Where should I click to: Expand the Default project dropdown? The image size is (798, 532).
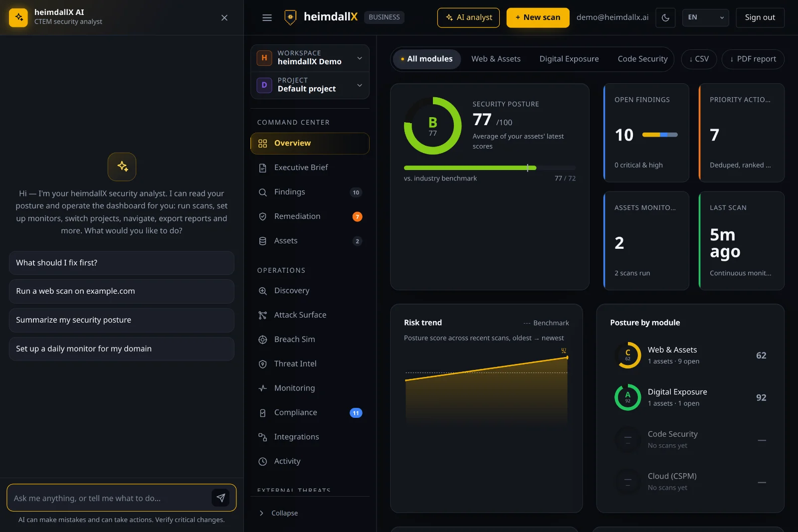point(310,85)
